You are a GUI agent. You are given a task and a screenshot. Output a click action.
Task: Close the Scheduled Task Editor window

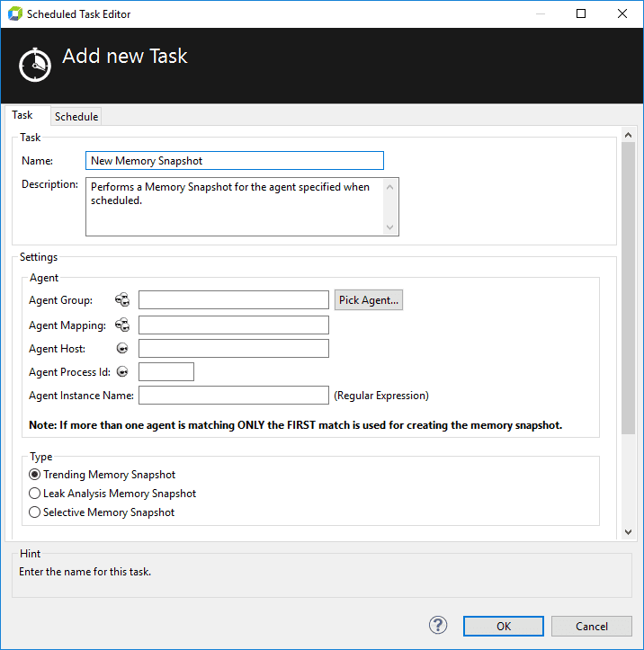coord(622,13)
